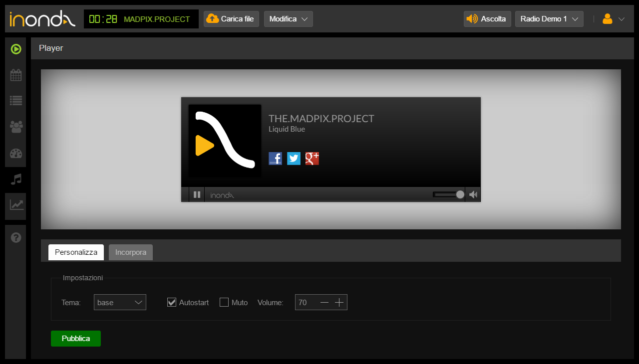Open the help question mark icon
Viewport: 639px width, 364px height.
point(16,237)
